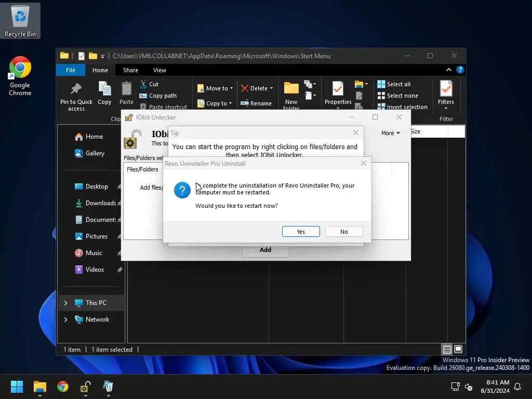
Task: Open clock and date panel
Action: tap(495, 387)
